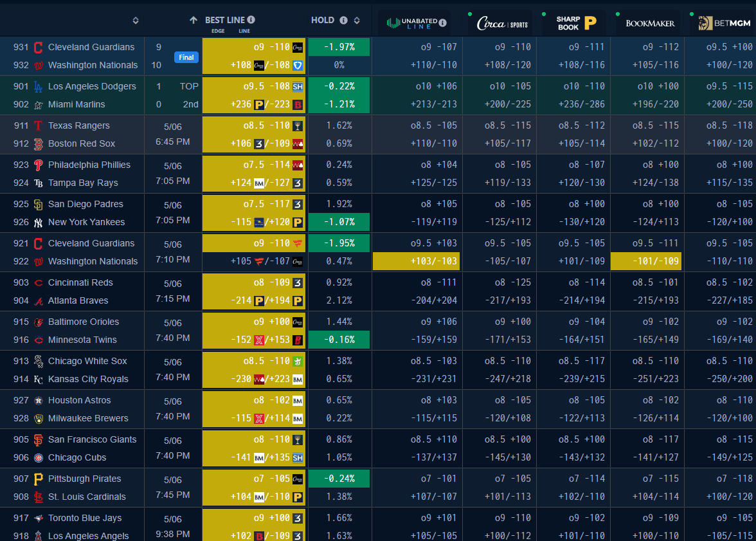Click the San Diego Padres team logo
This screenshot has height=541, width=756.
click(x=39, y=204)
